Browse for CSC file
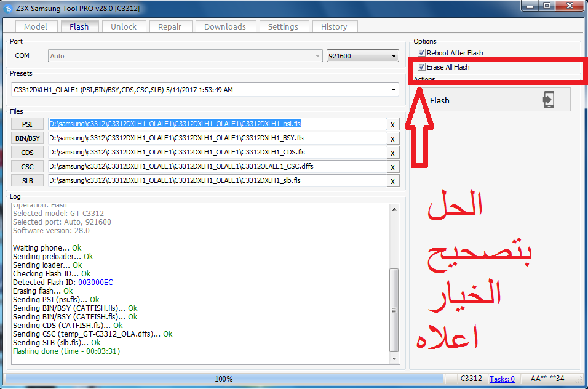Image resolution: width=588 pixels, height=389 pixels. coord(27,167)
